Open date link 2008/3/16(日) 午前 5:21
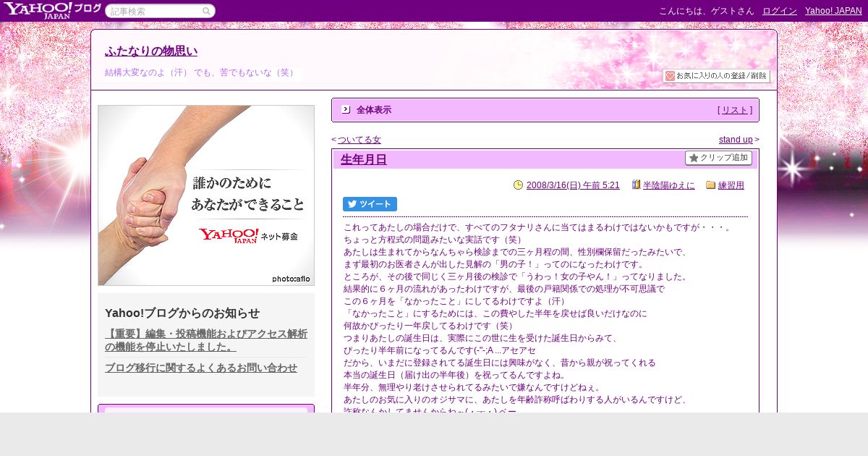 [x=573, y=185]
